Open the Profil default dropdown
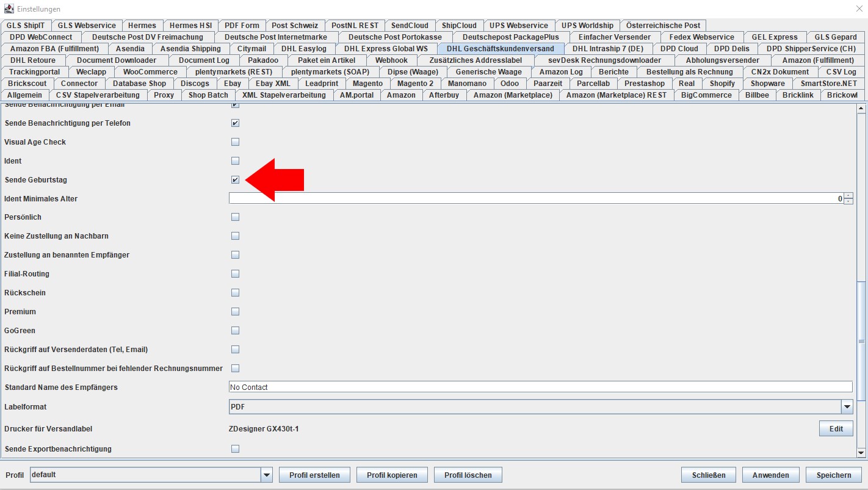Screen dimensions: 868x490 tap(267, 475)
